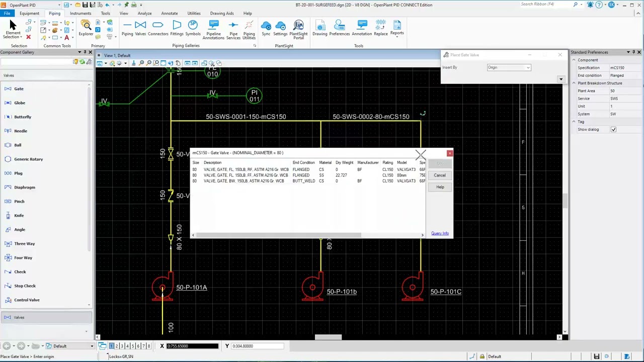Open the Component Gallery panel menu arrow

[79, 52]
